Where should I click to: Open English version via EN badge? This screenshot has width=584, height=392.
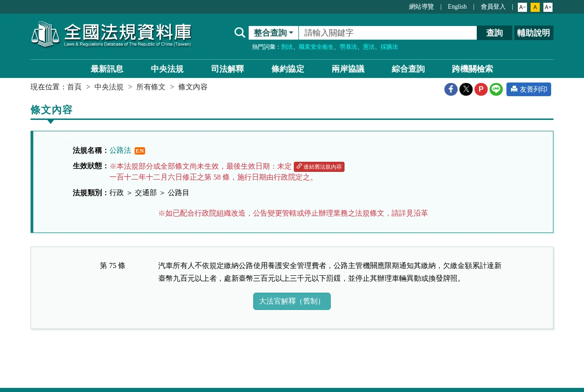pos(140,151)
